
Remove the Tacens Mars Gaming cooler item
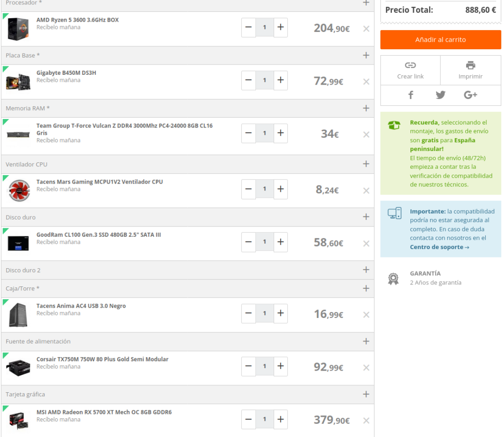(366, 190)
